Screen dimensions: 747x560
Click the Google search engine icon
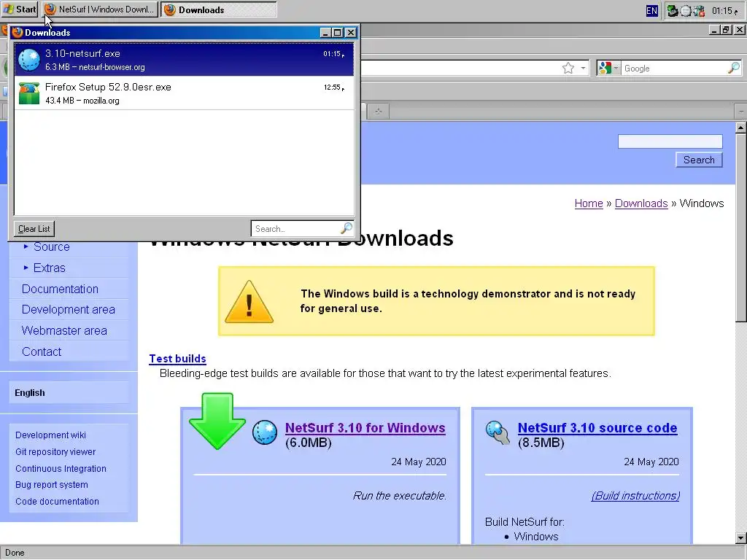pos(605,68)
